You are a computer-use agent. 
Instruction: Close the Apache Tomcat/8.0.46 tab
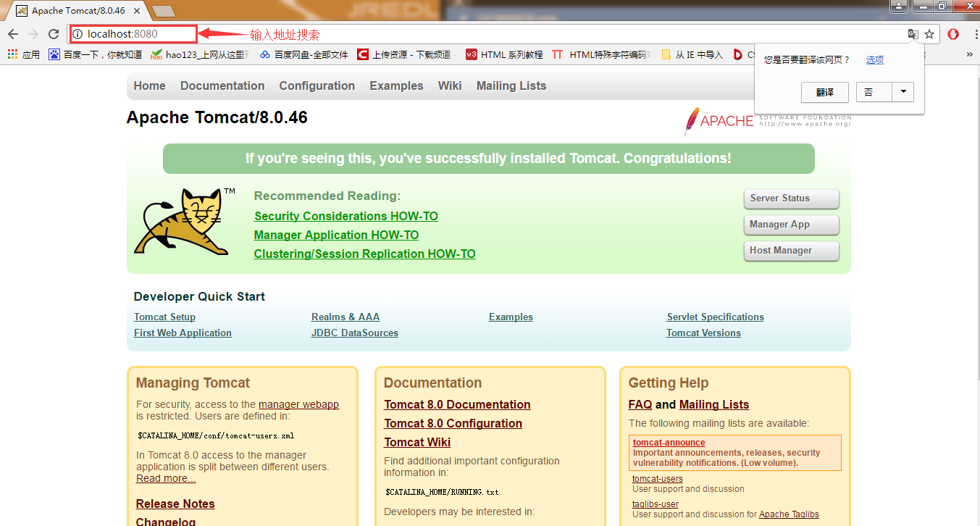pyautogui.click(x=136, y=11)
